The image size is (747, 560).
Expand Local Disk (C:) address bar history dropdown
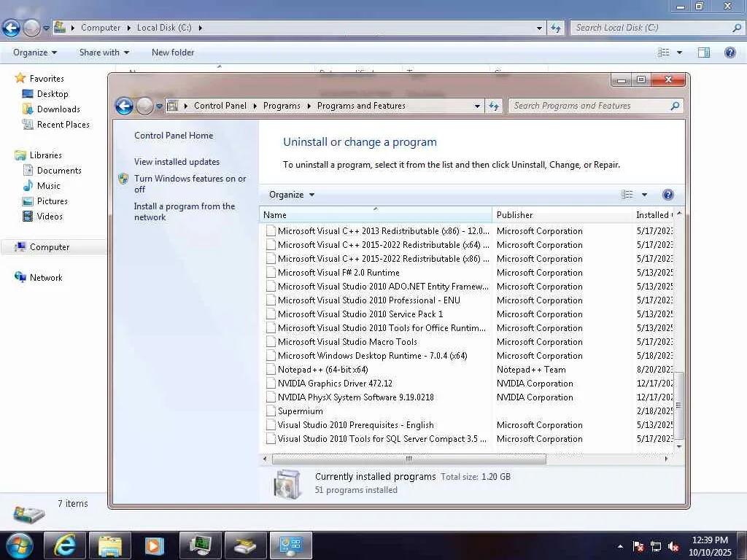pos(539,28)
